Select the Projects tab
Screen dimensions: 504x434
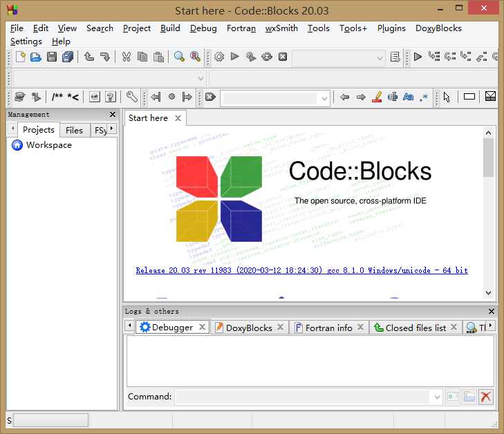tap(39, 129)
